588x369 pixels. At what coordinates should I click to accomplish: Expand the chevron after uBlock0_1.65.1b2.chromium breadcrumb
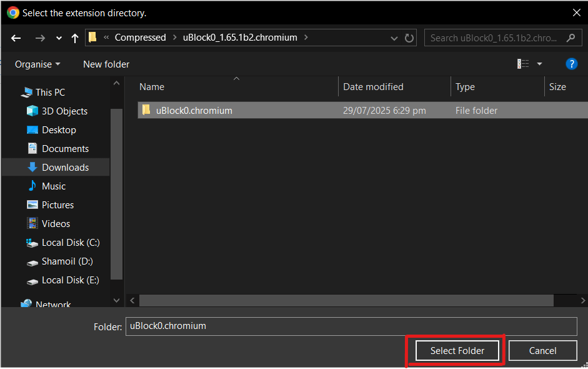306,38
